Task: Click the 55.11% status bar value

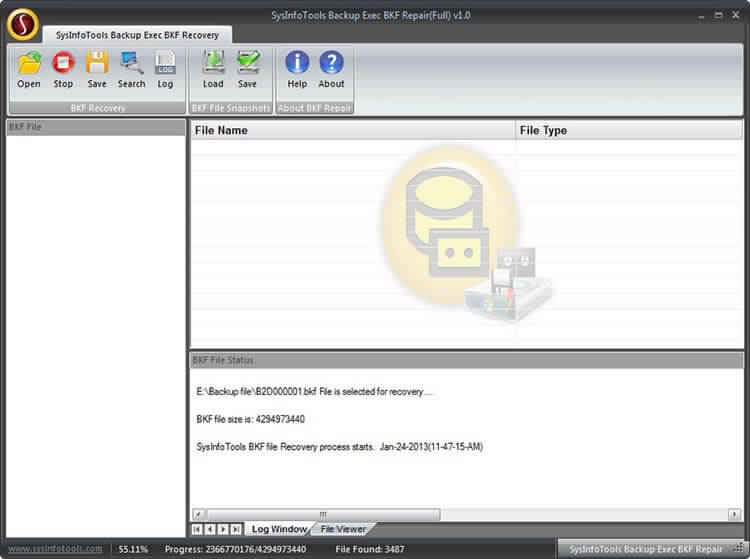Action: tap(133, 549)
